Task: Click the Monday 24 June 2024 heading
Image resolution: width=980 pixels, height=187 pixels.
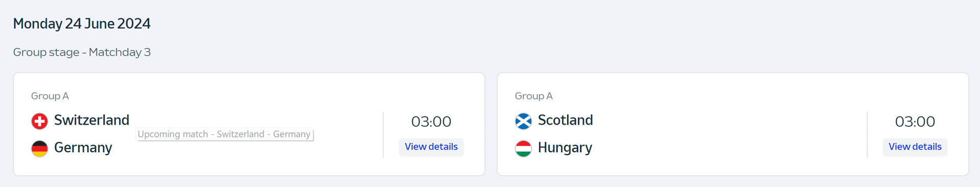Action: pos(82,24)
